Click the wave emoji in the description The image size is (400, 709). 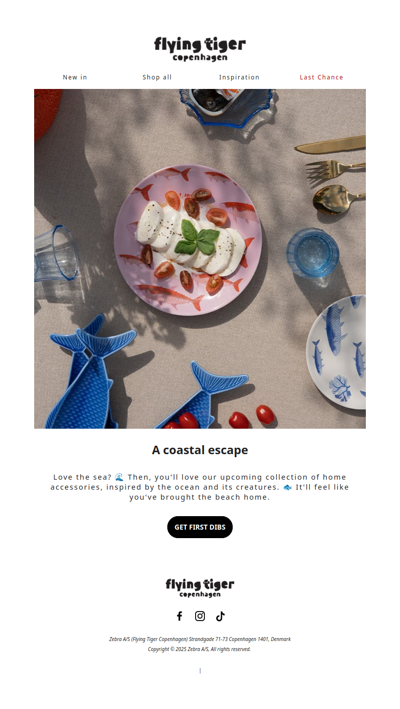119,477
